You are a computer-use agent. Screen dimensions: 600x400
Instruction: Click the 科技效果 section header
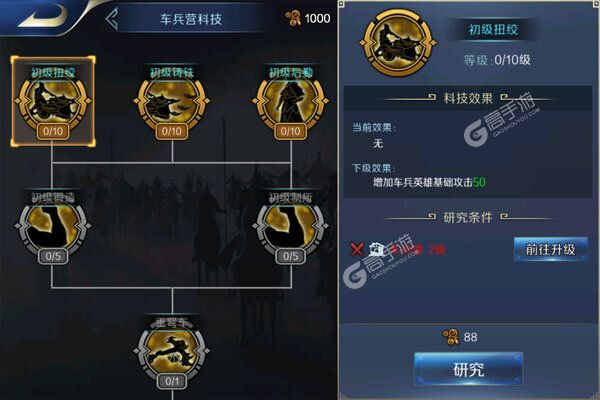pos(468,98)
